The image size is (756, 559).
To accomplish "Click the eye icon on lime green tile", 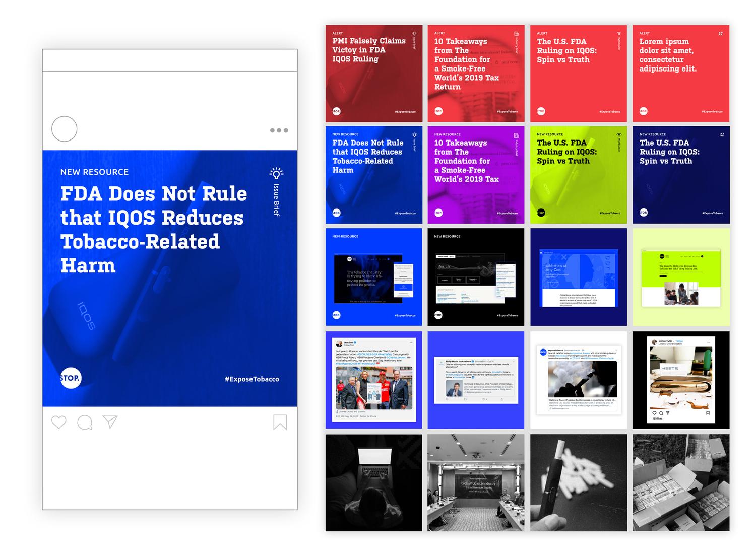I will click(x=619, y=135).
